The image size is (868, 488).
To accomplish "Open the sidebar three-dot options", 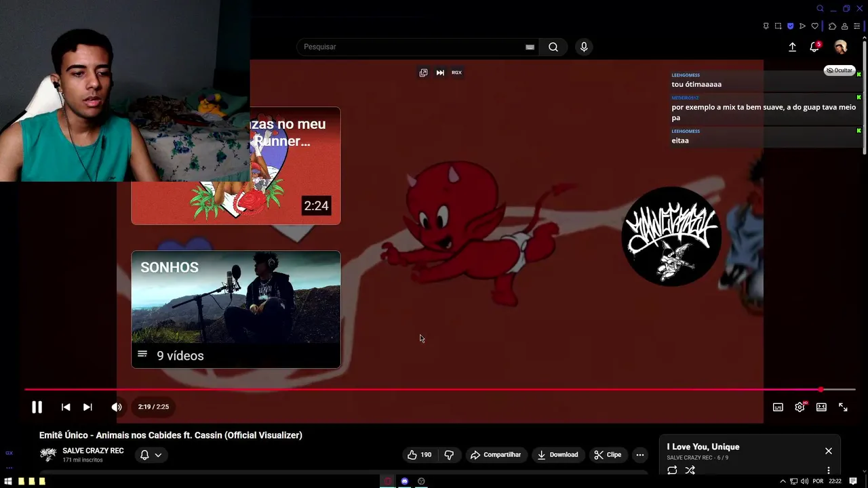I will coord(9,467).
